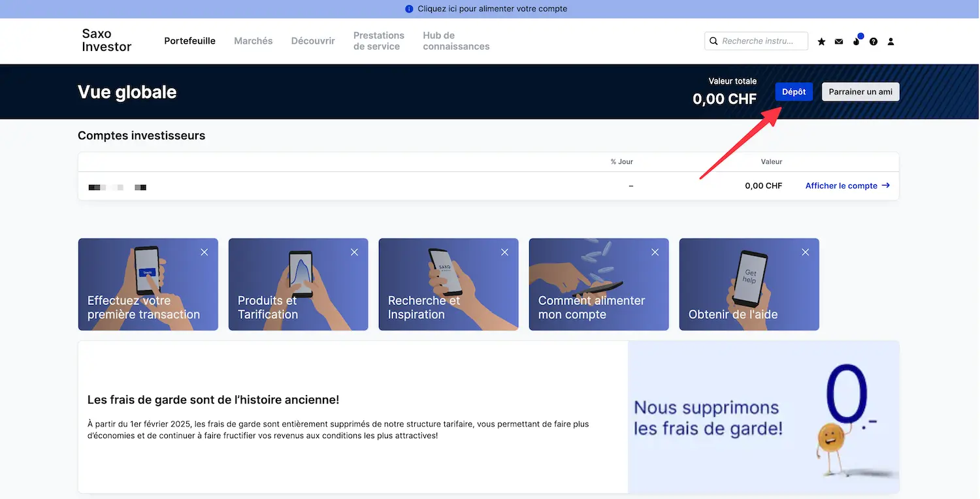Image resolution: width=980 pixels, height=499 pixels.
Task: Click the arrow beside Afficher le compte
Action: click(885, 185)
